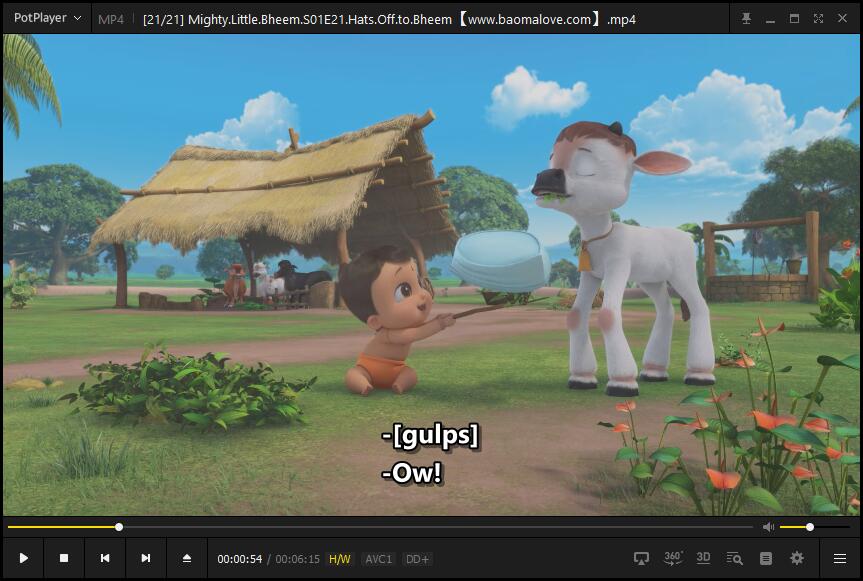Go to the previous file in playlist
This screenshot has height=581, width=863.
pos(105,558)
